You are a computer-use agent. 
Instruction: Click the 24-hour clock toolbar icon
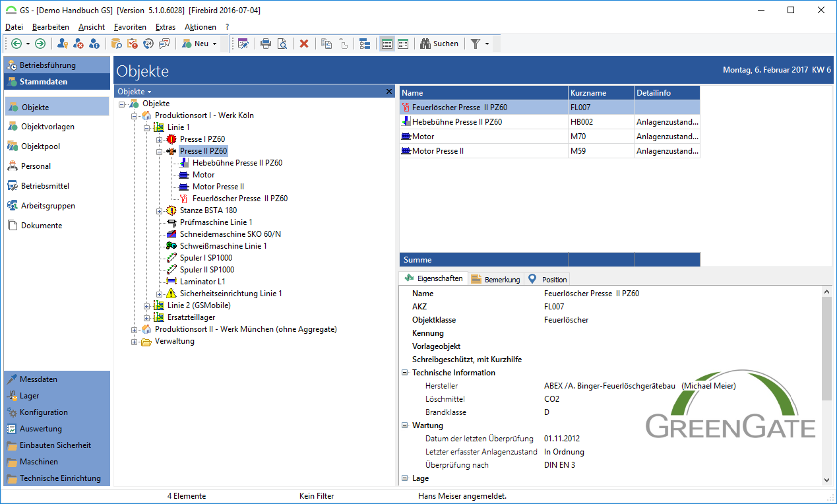(148, 44)
